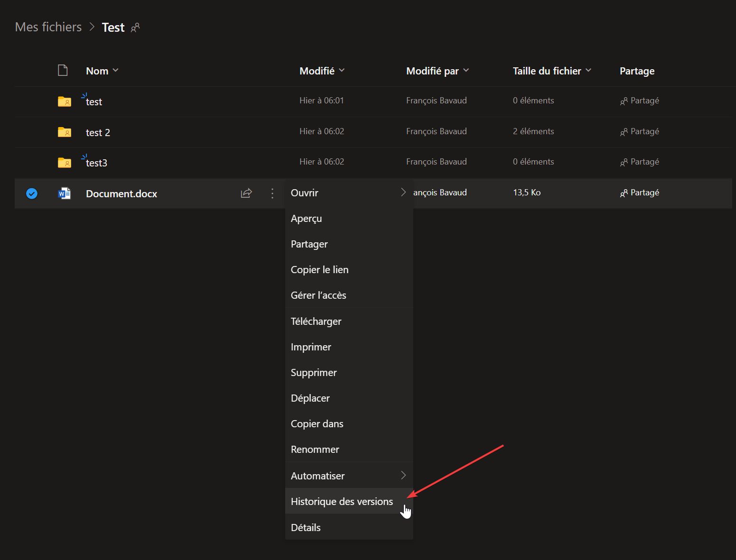Click the file type column header icon
The height and width of the screenshot is (560, 736).
pos(63,71)
